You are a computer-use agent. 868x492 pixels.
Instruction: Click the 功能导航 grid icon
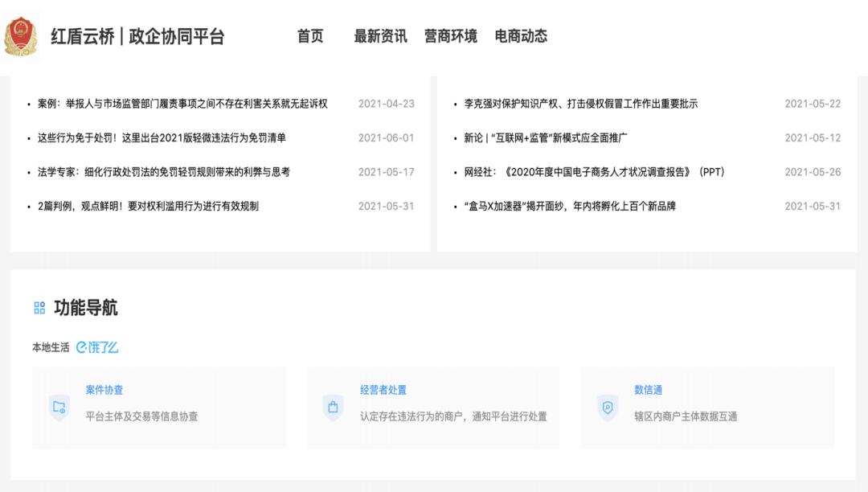pos(39,308)
